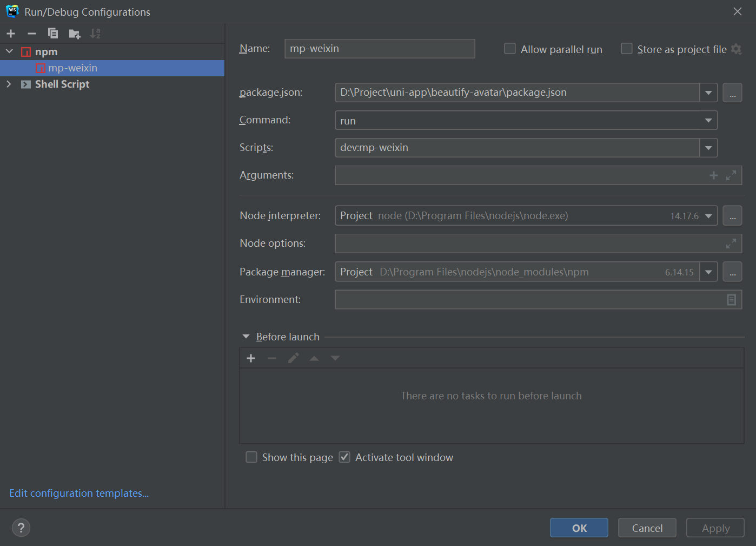The height and width of the screenshot is (546, 756).
Task: Remove the before launch task
Action: pos(272,358)
